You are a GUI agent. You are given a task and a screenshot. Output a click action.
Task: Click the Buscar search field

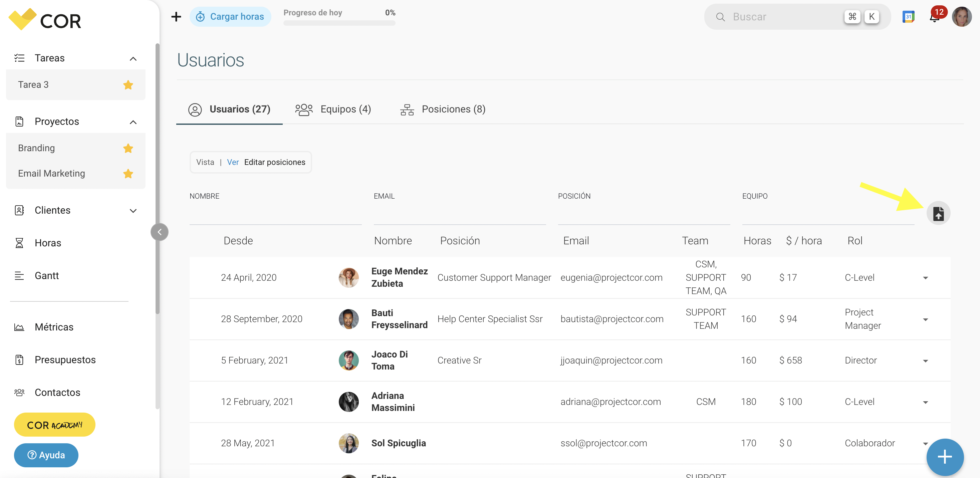point(797,17)
